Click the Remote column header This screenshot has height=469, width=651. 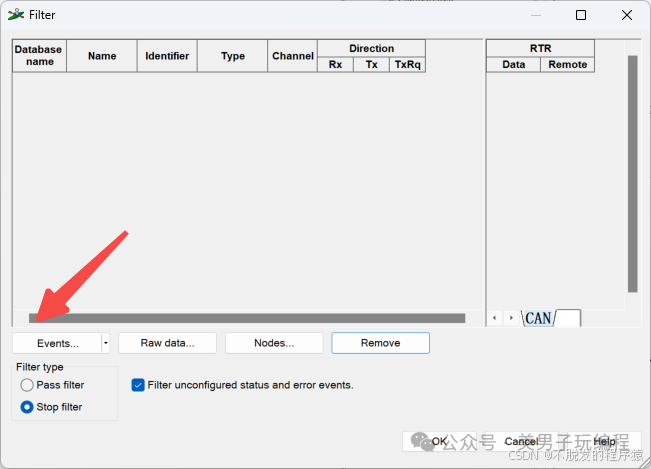point(568,65)
